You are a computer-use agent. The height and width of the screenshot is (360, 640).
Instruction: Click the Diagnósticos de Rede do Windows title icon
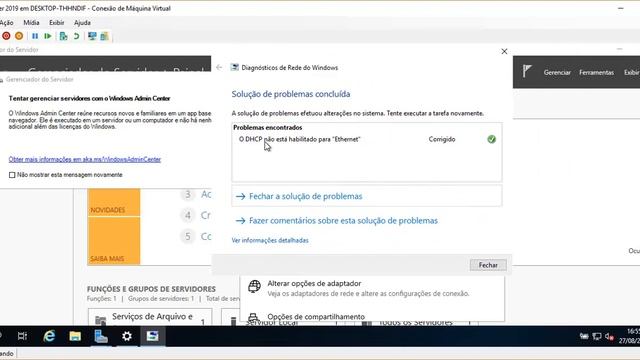point(235,67)
